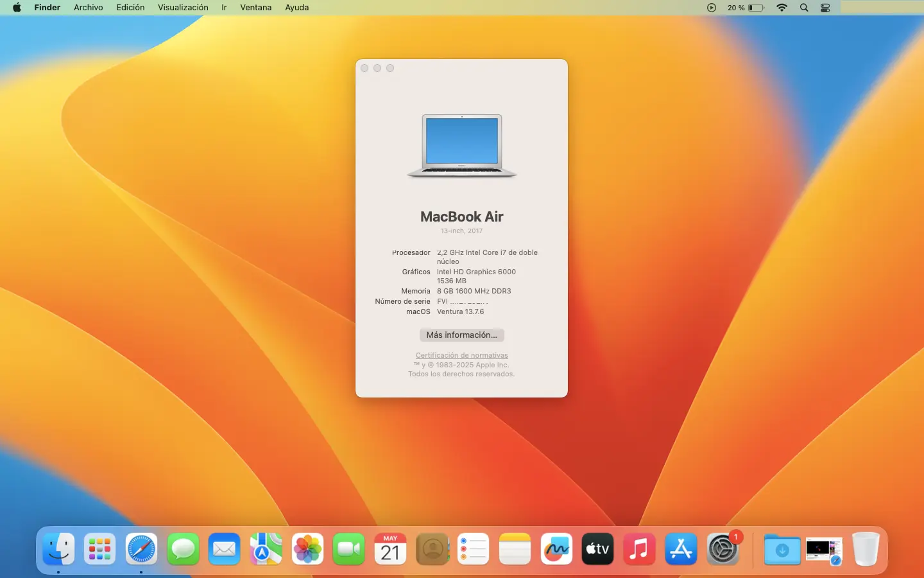Click the Ventura 13.7.6 version text
This screenshot has width=924, height=578.
pos(461,312)
